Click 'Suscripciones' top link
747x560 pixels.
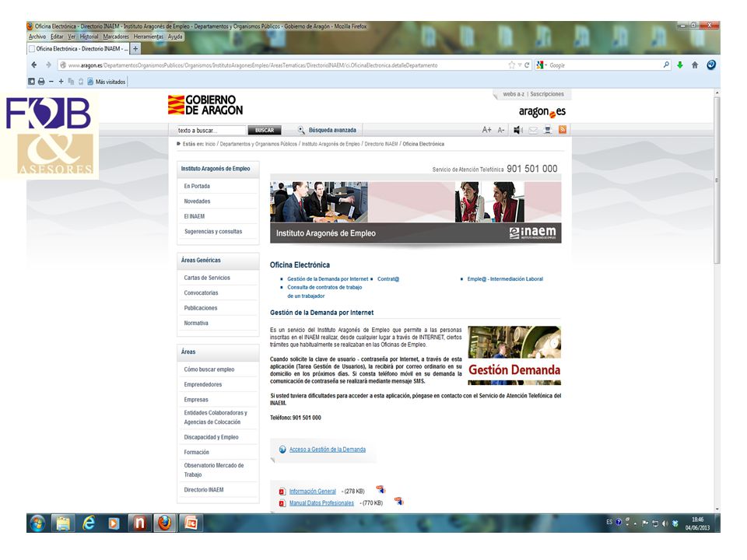(x=547, y=94)
